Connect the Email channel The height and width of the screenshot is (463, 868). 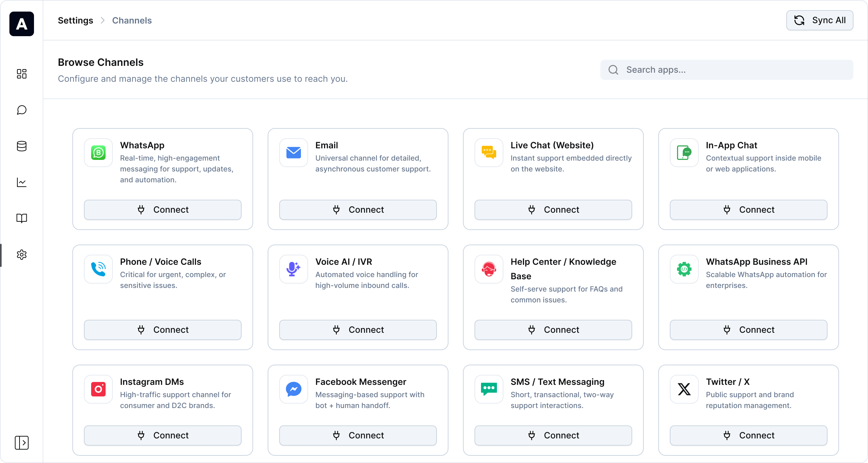click(358, 210)
